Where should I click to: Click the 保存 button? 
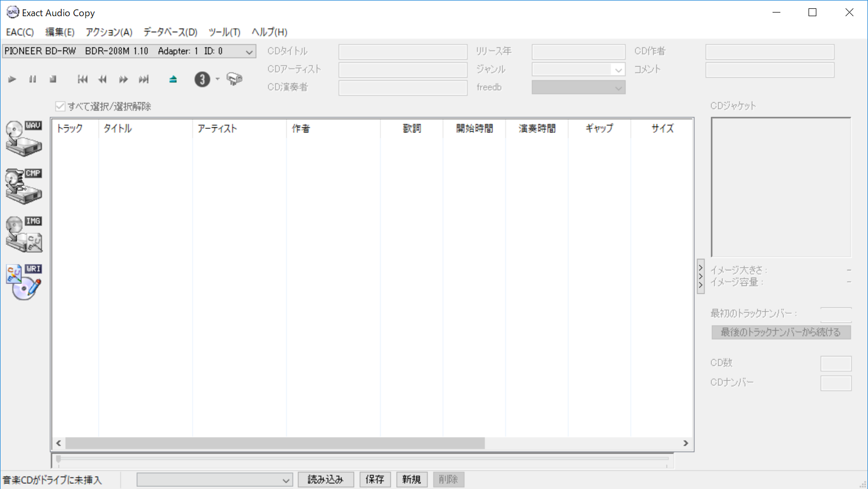click(375, 480)
